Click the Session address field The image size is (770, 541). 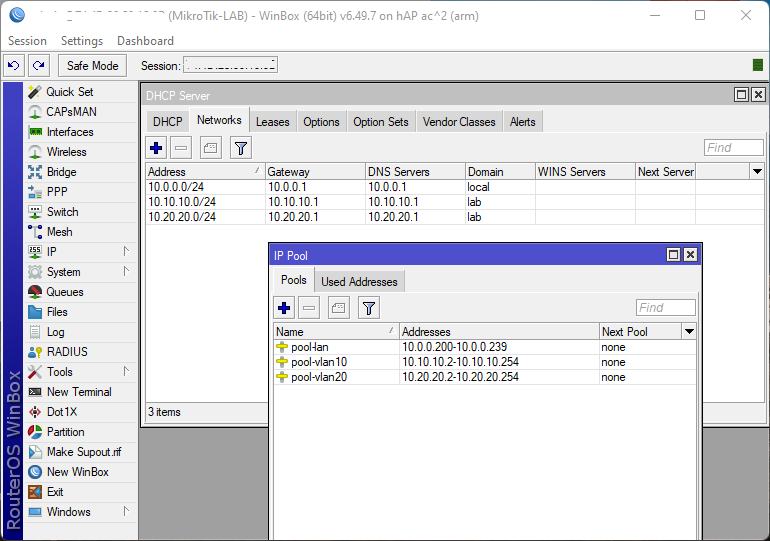point(230,65)
